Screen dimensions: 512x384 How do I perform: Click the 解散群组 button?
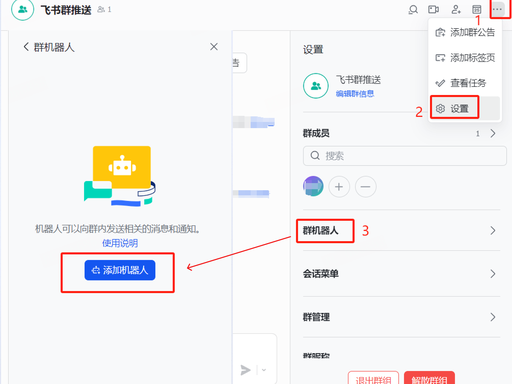(x=429, y=378)
